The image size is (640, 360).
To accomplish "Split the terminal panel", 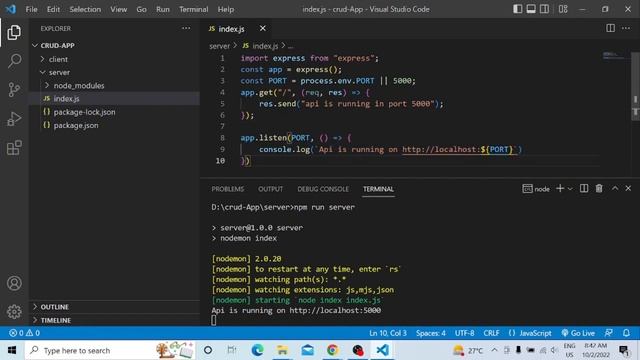I will click(x=584, y=188).
